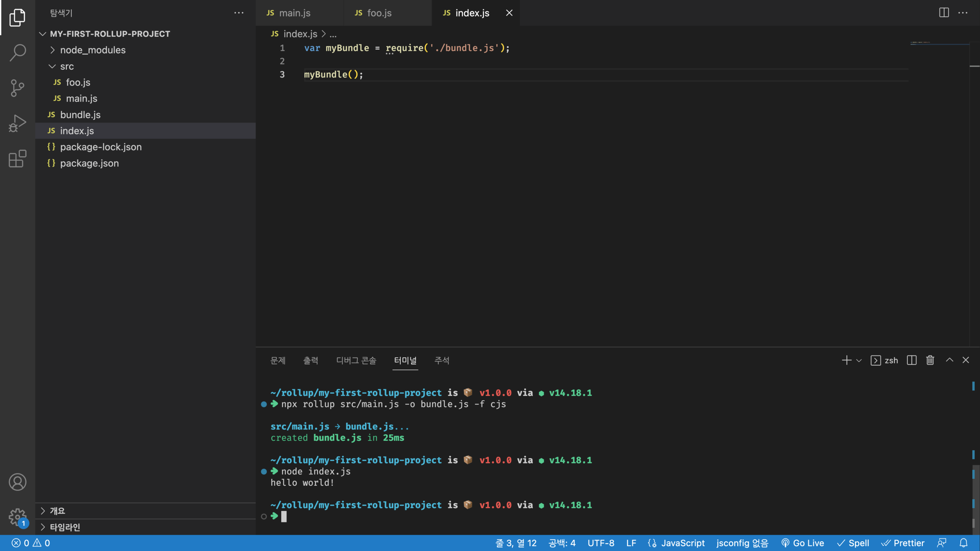Expand the node_modules folder
Viewport: 980px width, 551px height.
tap(93, 50)
